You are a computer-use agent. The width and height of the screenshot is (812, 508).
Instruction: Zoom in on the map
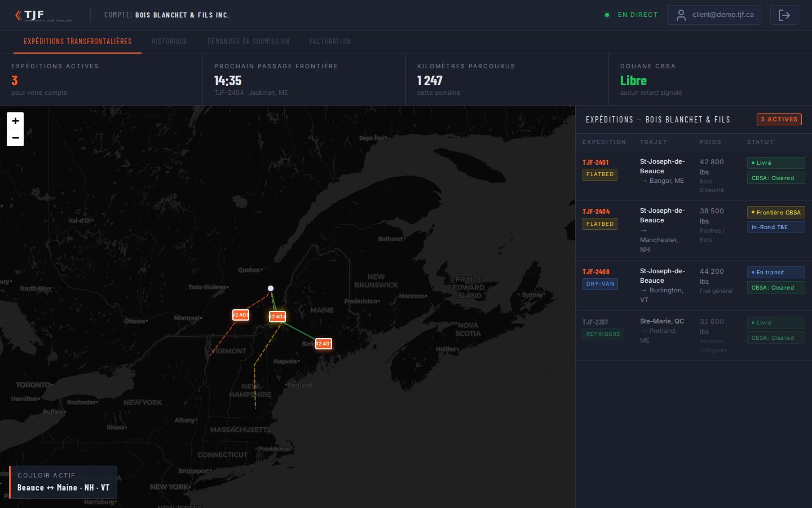pos(15,121)
